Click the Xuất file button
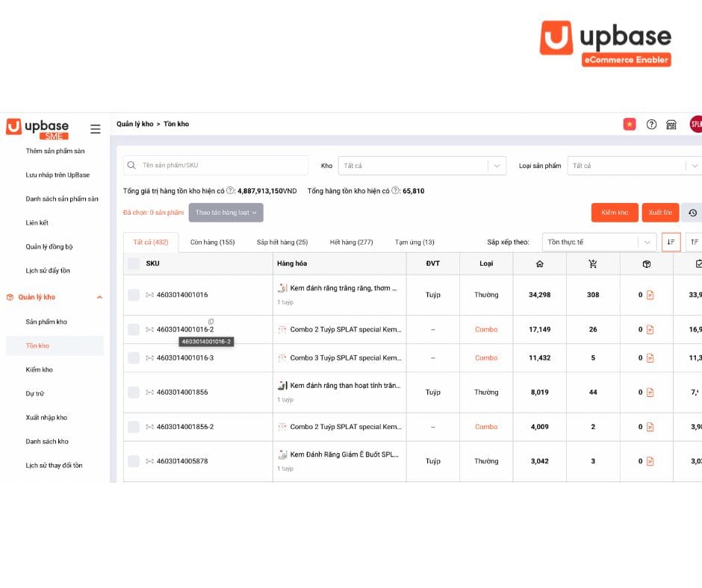This screenshot has width=702, height=588. click(659, 212)
